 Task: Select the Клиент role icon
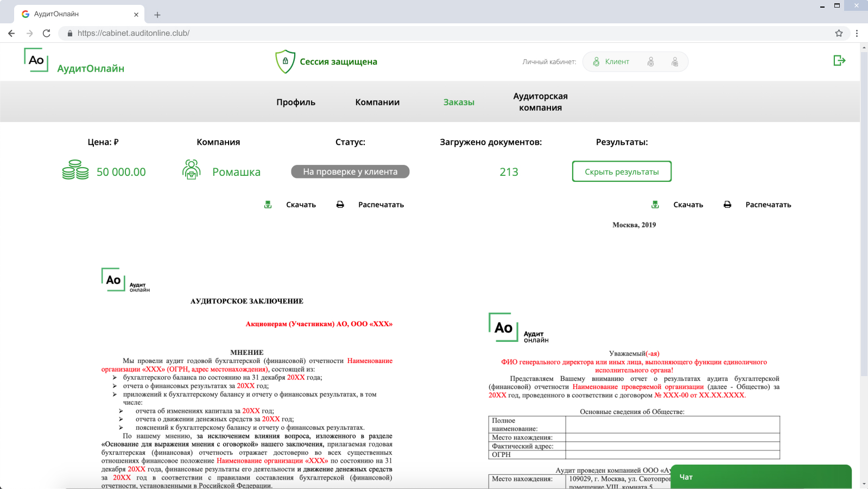click(596, 62)
